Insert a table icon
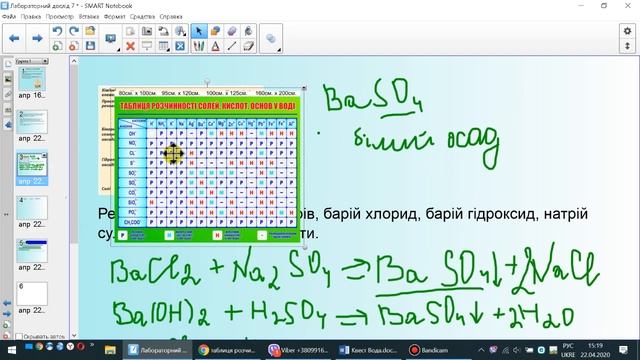Image resolution: width=640 pixels, height=360 pixels. tap(164, 46)
